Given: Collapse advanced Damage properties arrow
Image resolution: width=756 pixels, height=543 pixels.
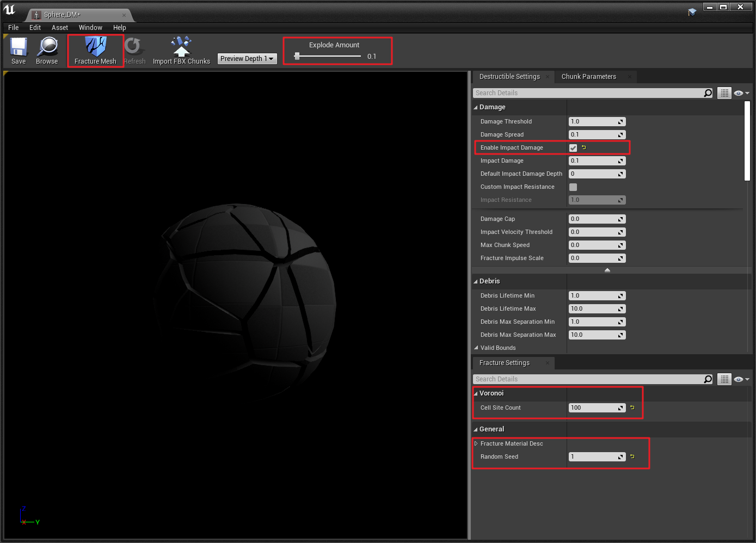Looking at the screenshot, I should (x=607, y=270).
